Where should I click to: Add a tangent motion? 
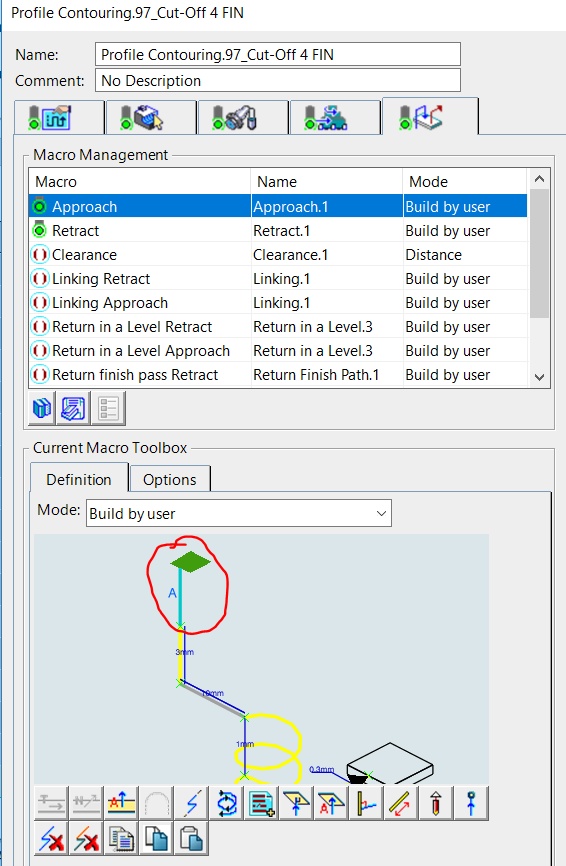tap(51, 802)
